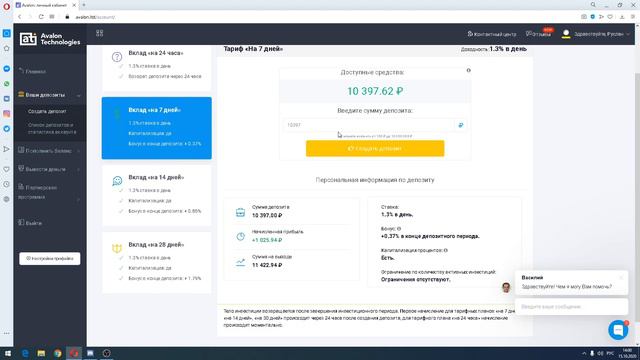640x360 pixels.
Task: Click Выйти in the sidebar
Action: [x=33, y=223]
